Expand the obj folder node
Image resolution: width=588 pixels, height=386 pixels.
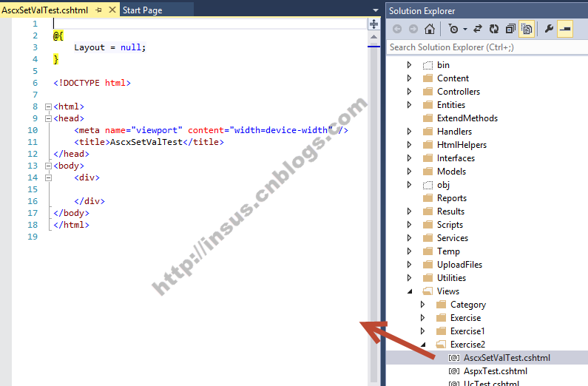(410, 184)
